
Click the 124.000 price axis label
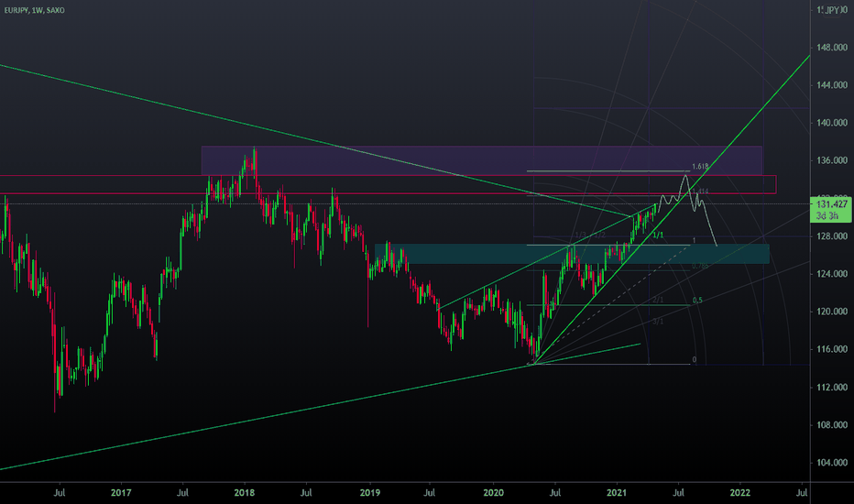[x=832, y=273]
